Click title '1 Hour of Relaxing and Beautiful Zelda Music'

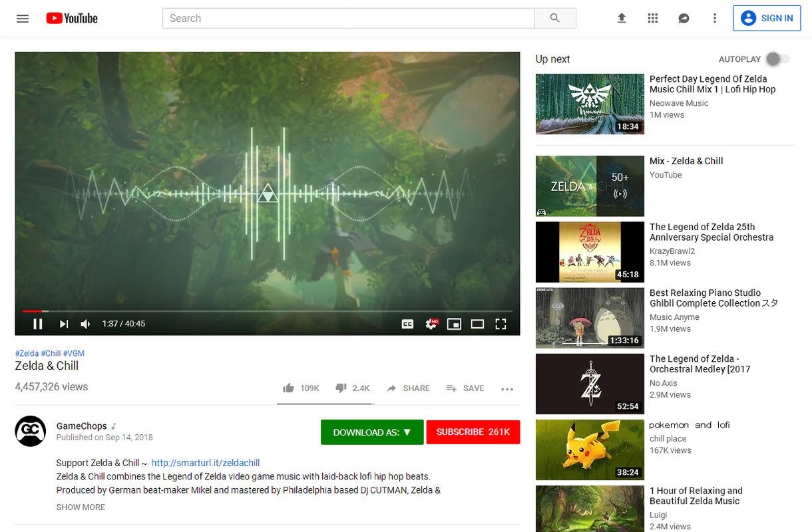(x=696, y=496)
